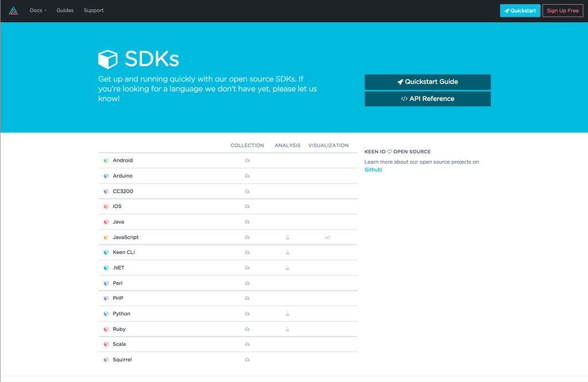Open the Docs dropdown menu
The image size is (588, 382).
pyautogui.click(x=38, y=10)
